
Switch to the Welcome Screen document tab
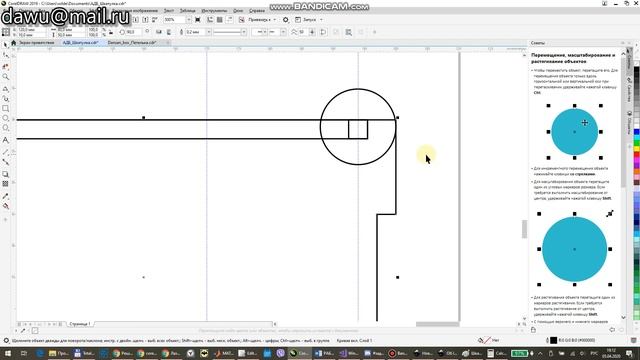tap(37, 42)
